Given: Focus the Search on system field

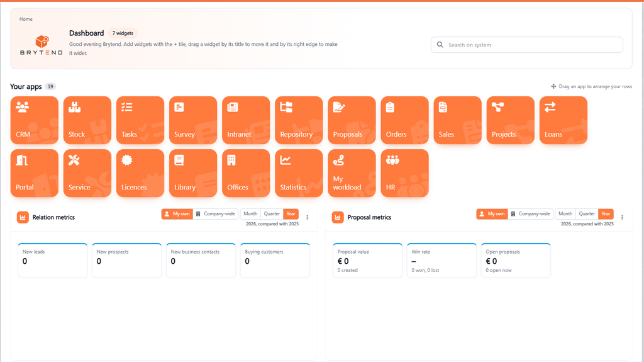Looking at the screenshot, I should pyautogui.click(x=527, y=45).
